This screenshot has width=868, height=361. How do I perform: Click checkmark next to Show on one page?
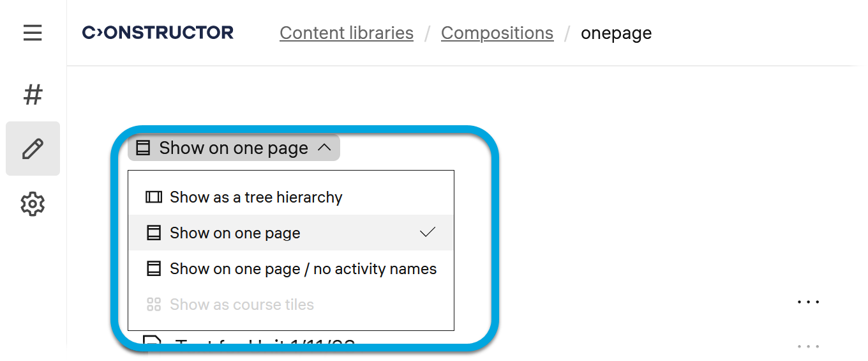tap(428, 233)
